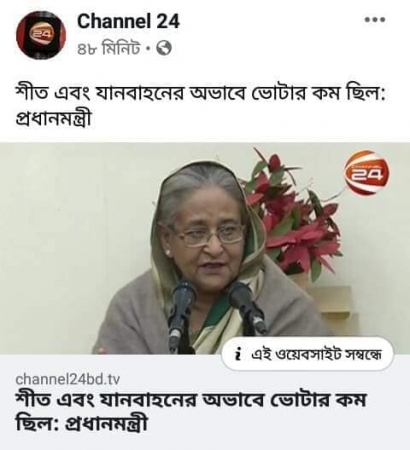Viewport: 410px width, 450px height.
Task: Click the ৪৮ মিনিট post timestamp
Action: tap(109, 49)
